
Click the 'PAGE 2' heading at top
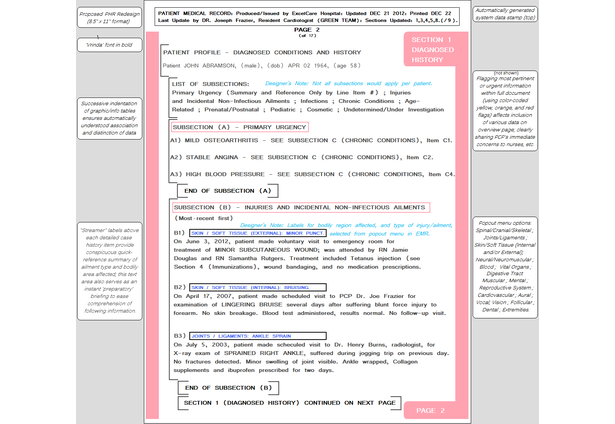(307, 30)
